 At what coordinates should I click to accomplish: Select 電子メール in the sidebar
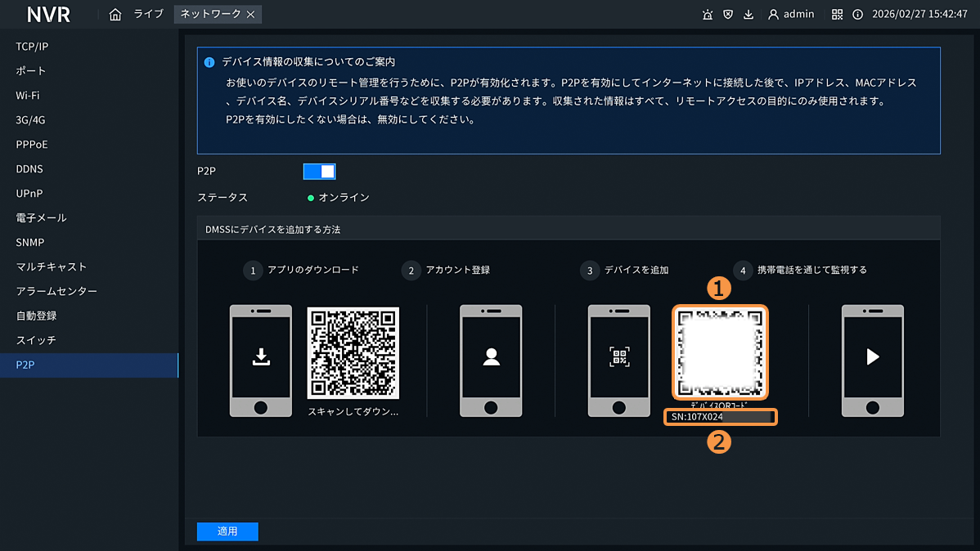pyautogui.click(x=41, y=218)
